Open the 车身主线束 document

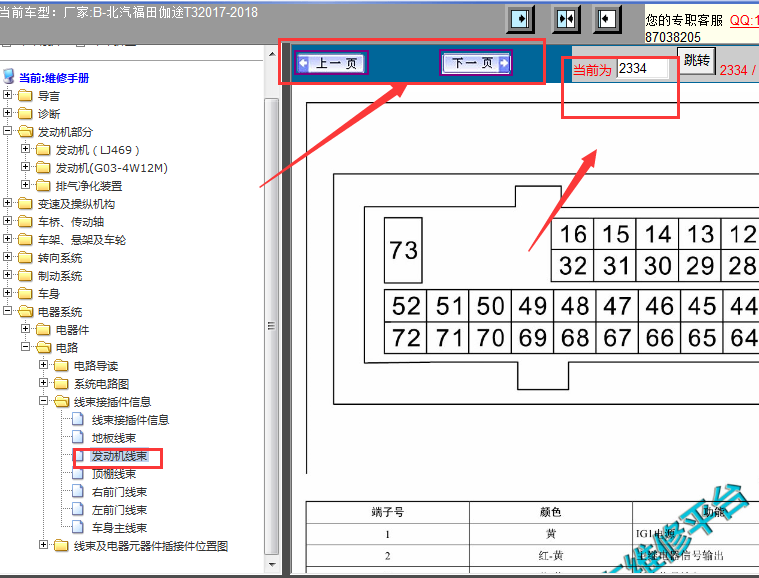coord(119,528)
